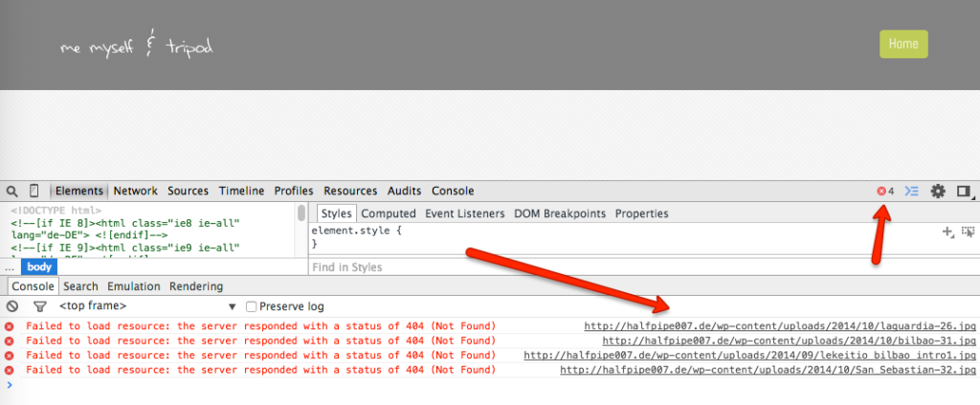The height and width of the screenshot is (405, 980).
Task: Open the lekeitio_bilbao_intro1.jpg URL link
Action: tap(749, 355)
